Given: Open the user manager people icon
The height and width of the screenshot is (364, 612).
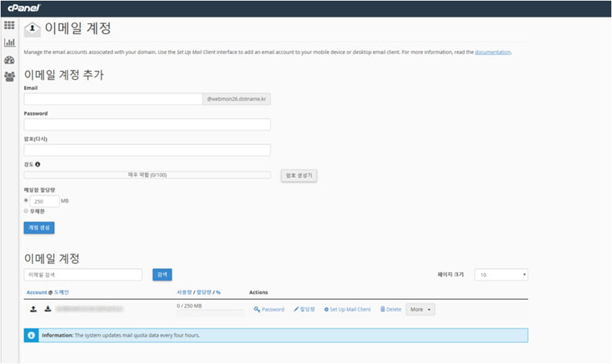Looking at the screenshot, I should [10, 77].
